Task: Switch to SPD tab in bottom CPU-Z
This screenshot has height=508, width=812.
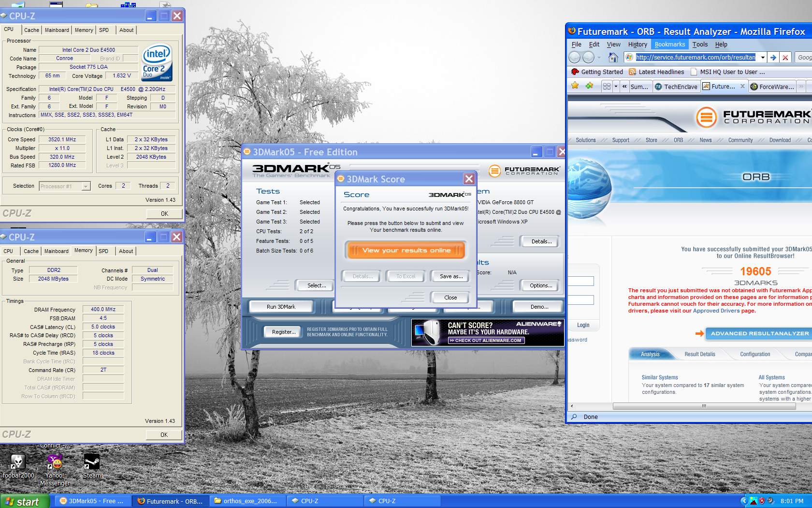Action: (103, 251)
